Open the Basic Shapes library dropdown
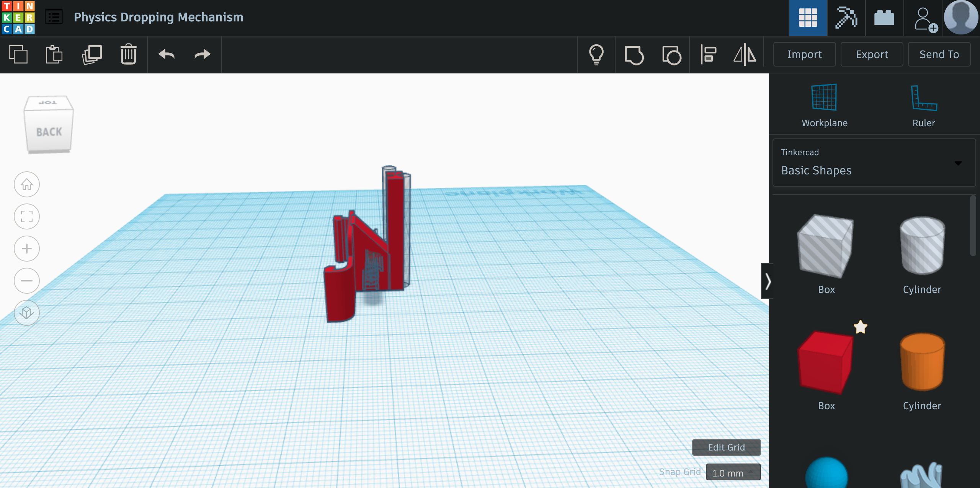 coord(874,163)
